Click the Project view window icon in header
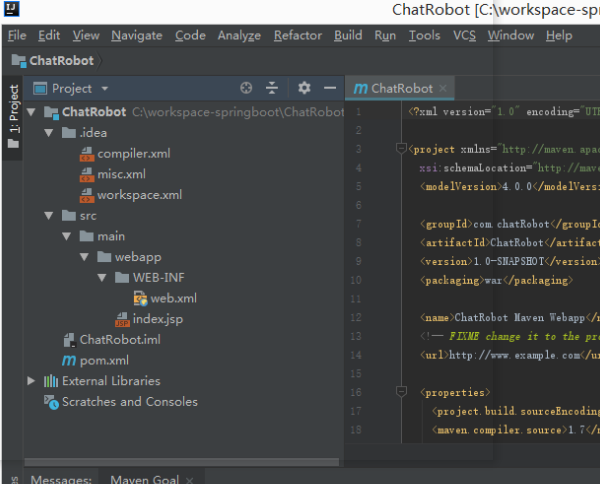The image size is (600, 484). (40, 88)
